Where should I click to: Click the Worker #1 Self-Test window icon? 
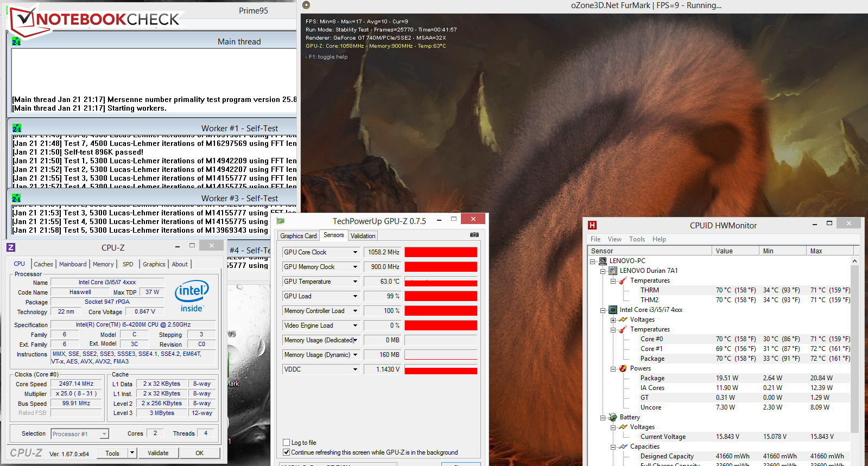[x=16, y=128]
